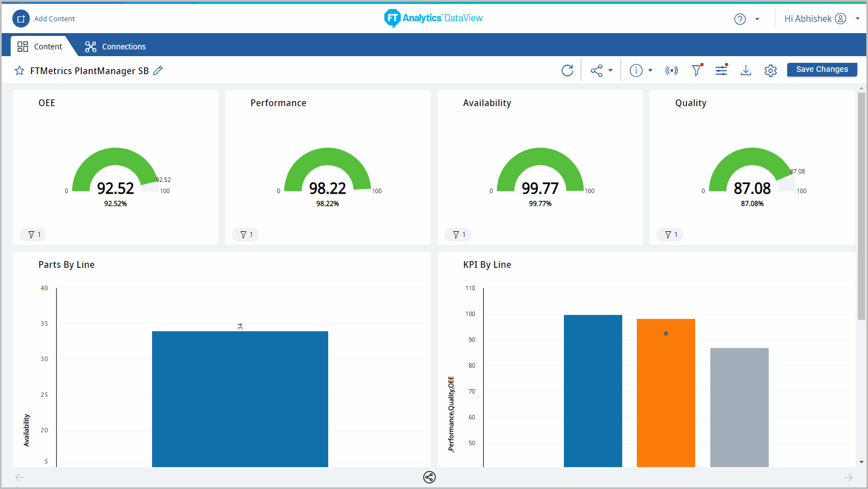
Task: Select the Content tab
Action: (x=40, y=47)
